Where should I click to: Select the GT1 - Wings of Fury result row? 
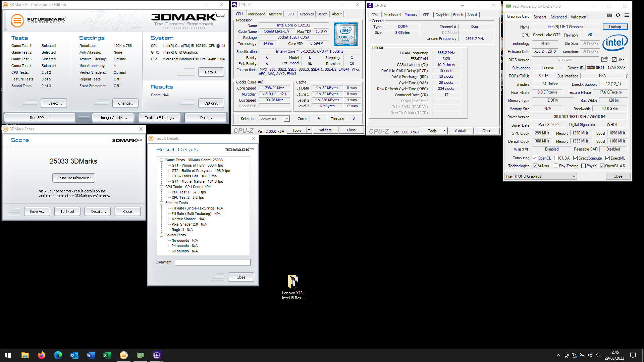coord(197,165)
